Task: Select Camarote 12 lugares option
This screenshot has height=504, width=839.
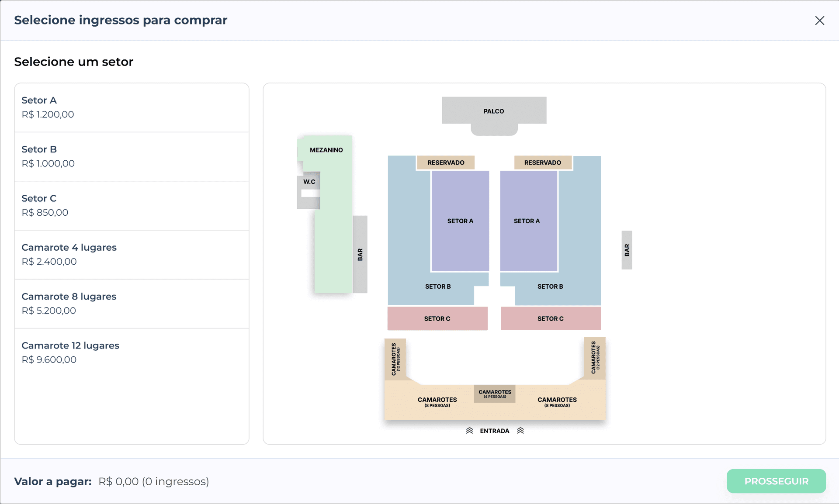Action: click(132, 352)
